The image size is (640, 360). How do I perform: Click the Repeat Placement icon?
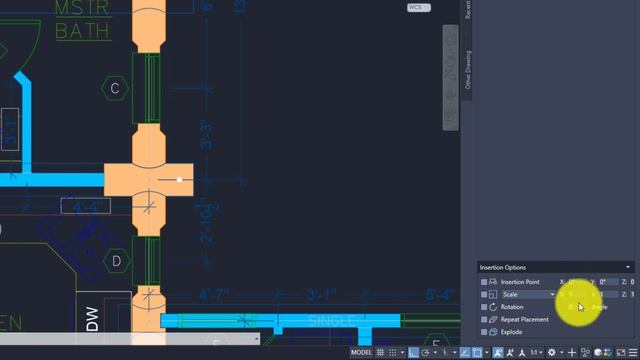[493, 319]
